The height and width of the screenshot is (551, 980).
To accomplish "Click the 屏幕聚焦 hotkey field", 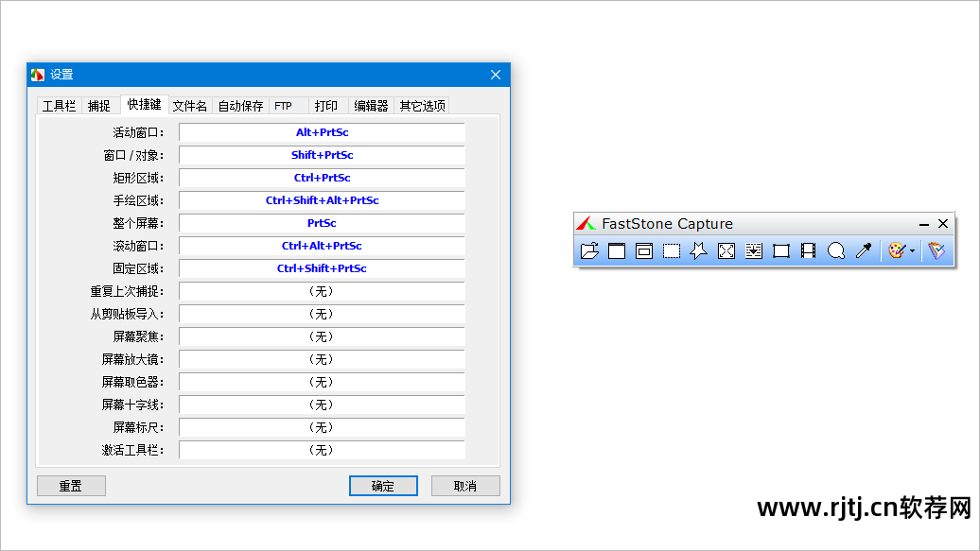I will tap(322, 336).
